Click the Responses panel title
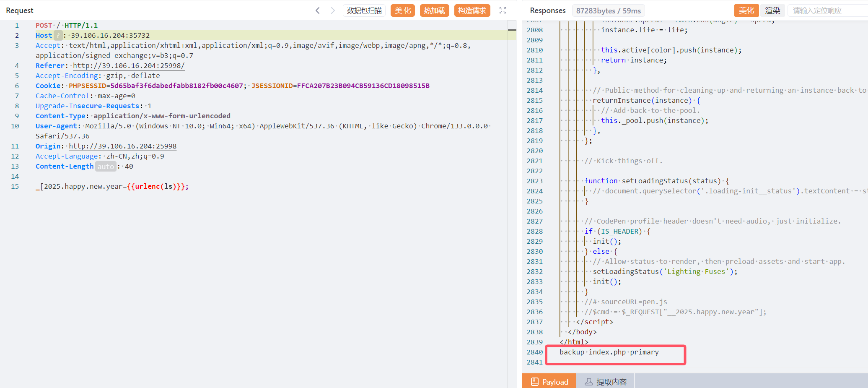This screenshot has width=868, height=388. 547,10
